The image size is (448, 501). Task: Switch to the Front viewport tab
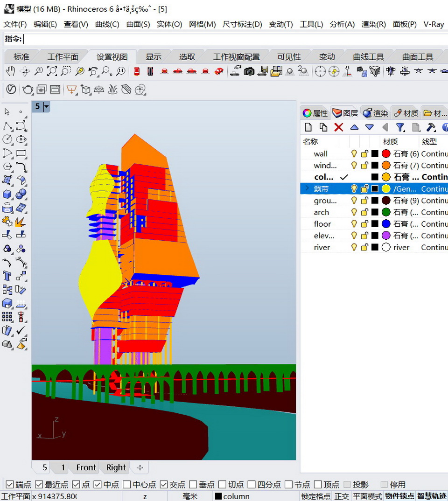(86, 467)
